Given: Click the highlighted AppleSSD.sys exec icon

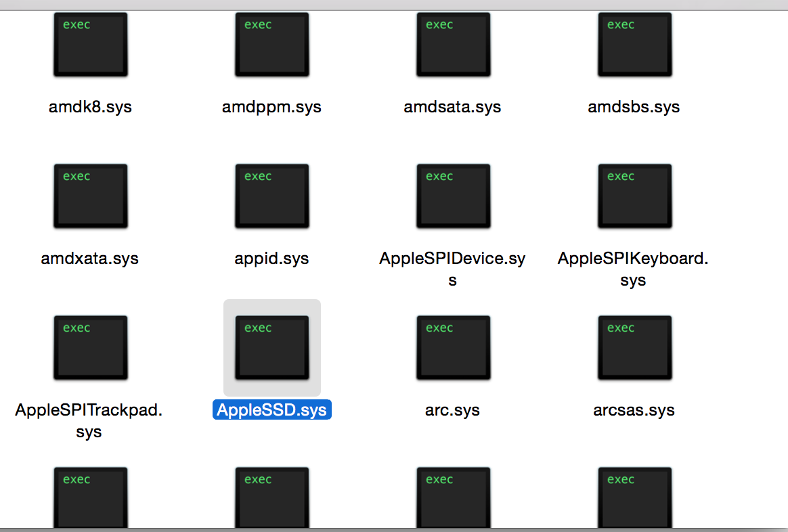Looking at the screenshot, I should point(272,348).
